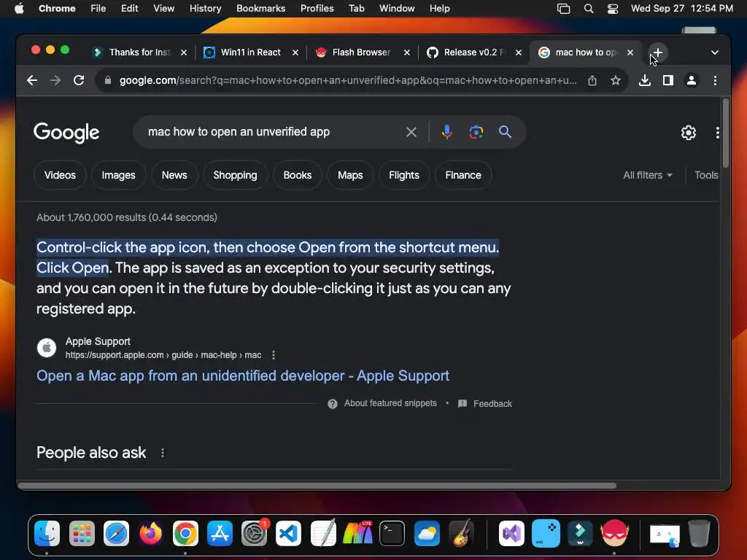Reload the current page

tap(79, 80)
